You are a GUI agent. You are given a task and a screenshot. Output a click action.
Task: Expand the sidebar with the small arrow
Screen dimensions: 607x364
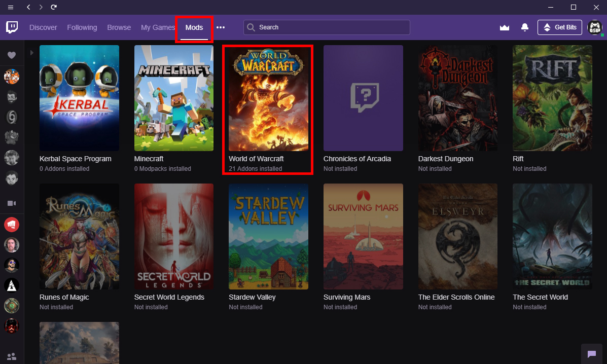pos(32,53)
